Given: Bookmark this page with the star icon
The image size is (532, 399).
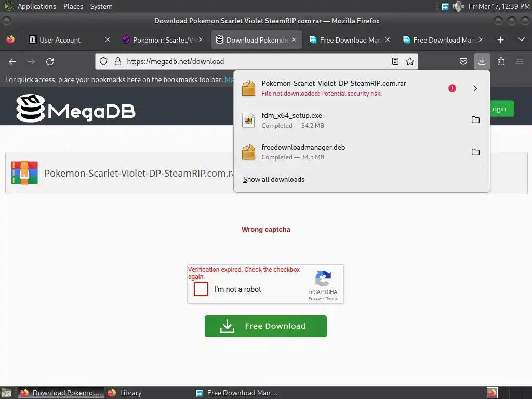Looking at the screenshot, I should [x=410, y=61].
